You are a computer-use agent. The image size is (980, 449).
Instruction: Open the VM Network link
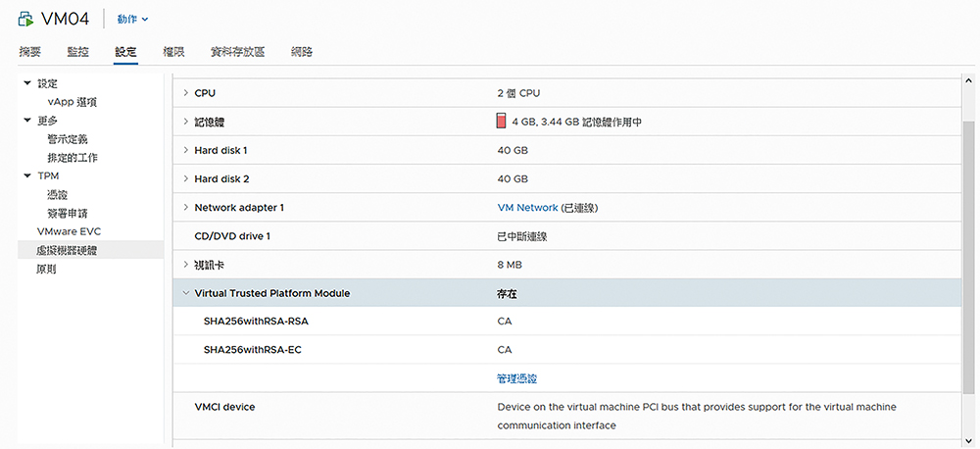click(x=527, y=208)
